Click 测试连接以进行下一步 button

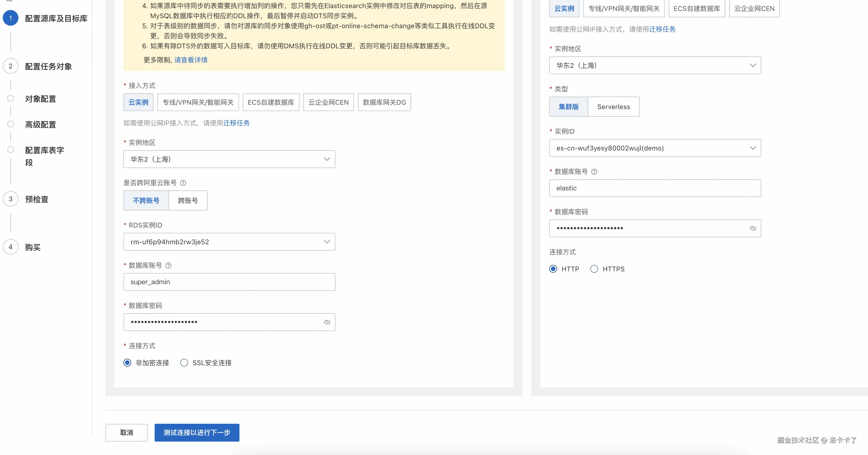(197, 432)
